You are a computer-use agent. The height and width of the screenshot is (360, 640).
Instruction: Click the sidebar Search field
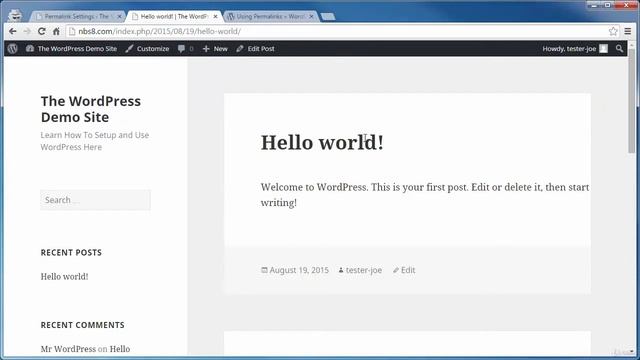tap(96, 200)
